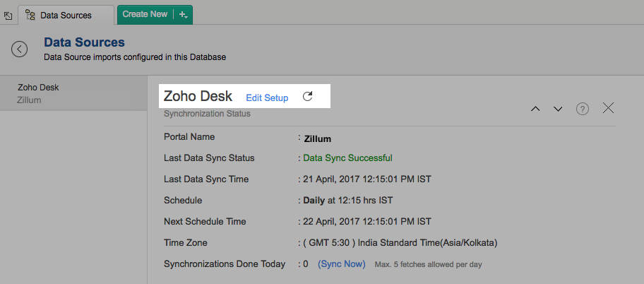Viewport: 644px width, 284px height.
Task: Click the Zillum portal name value
Action: (318, 138)
